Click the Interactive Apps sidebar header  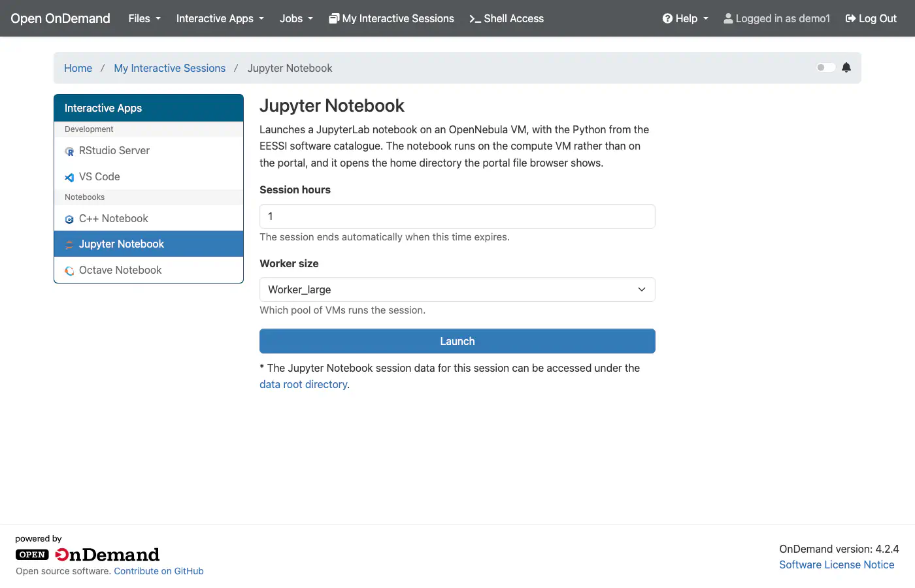tap(148, 108)
